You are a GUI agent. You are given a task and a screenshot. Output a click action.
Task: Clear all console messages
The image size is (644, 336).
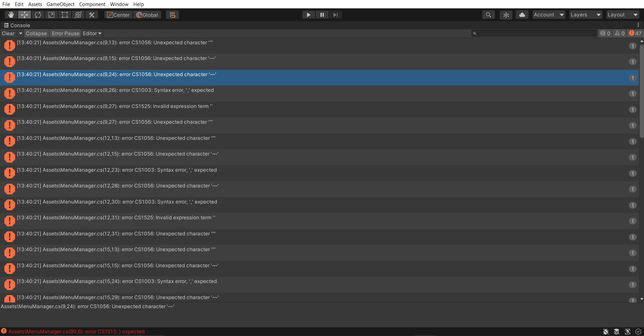8,33
